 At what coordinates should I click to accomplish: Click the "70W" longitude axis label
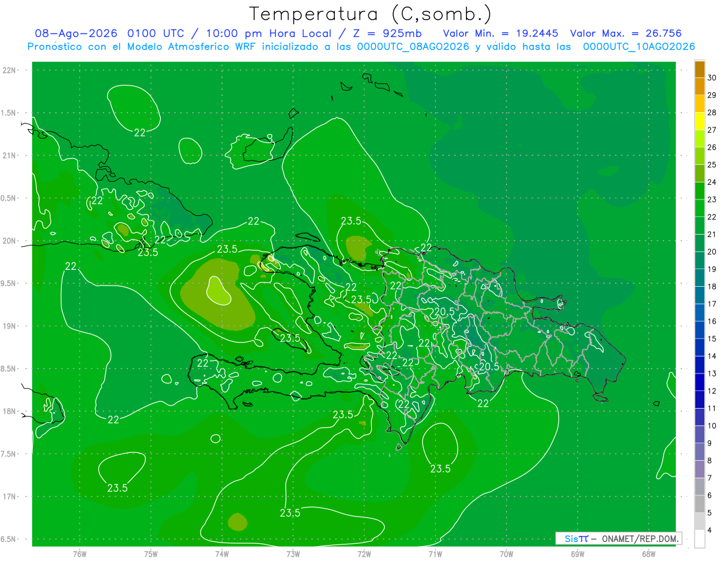click(506, 554)
